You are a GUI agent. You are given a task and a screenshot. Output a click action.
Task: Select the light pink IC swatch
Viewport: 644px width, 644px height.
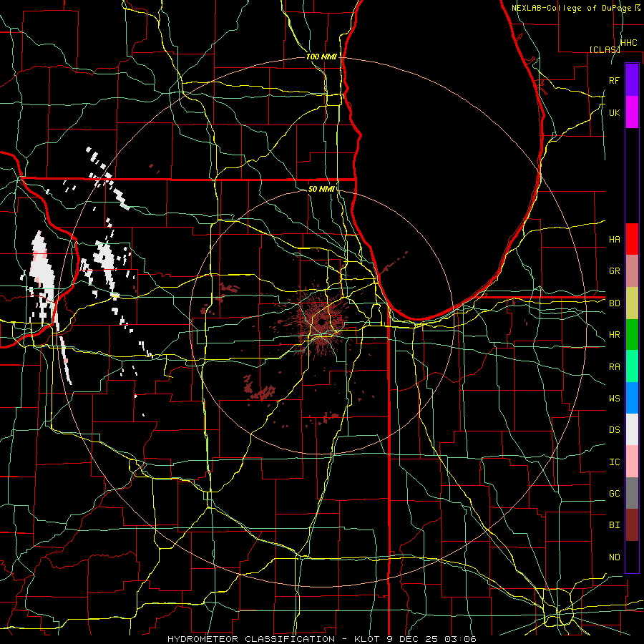(632, 462)
